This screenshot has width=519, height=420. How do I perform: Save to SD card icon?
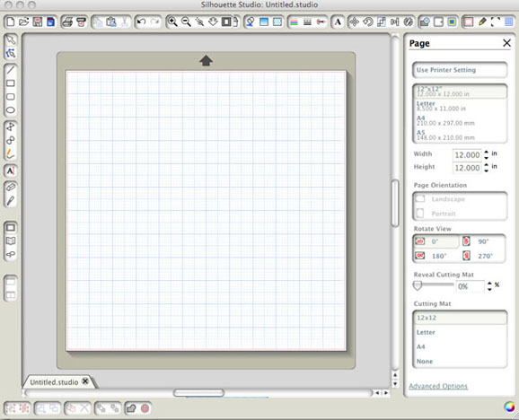(50, 22)
